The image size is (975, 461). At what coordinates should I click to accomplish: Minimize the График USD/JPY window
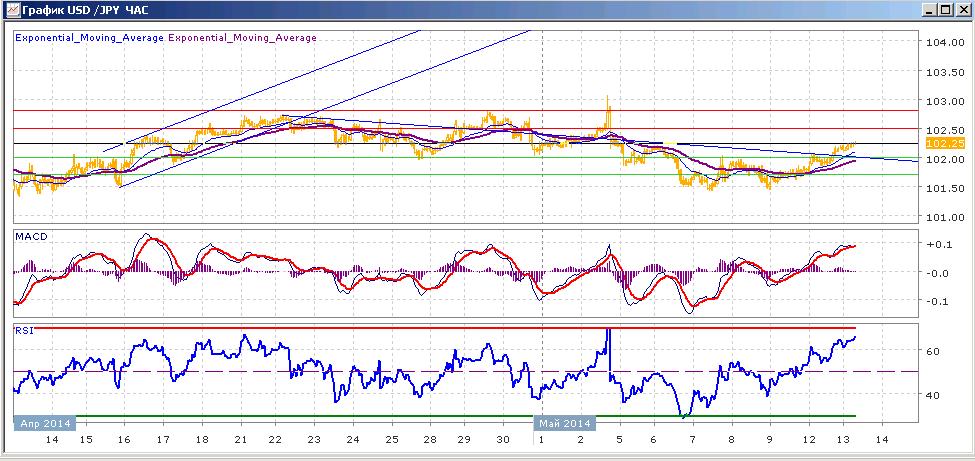pos(930,9)
